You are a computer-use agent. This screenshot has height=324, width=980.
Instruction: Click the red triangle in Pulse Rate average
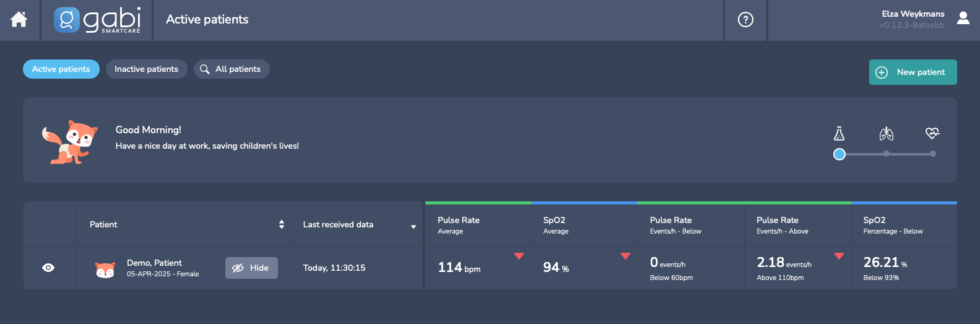519,256
